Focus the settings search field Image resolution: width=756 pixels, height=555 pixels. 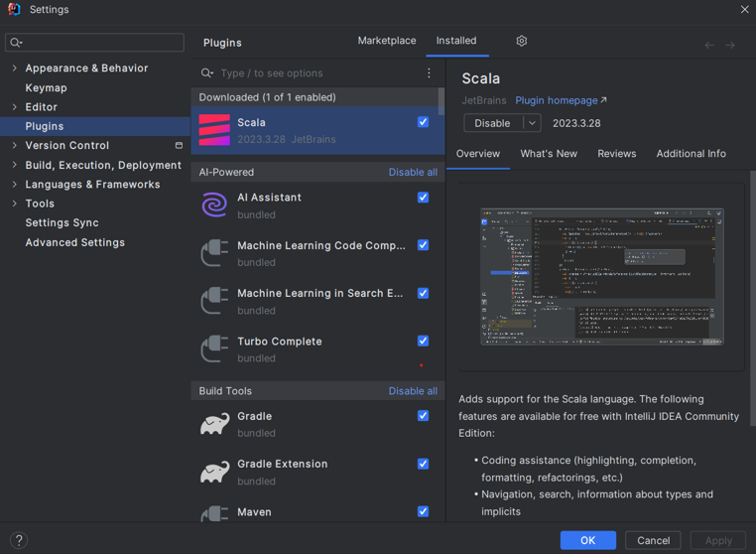click(x=94, y=43)
